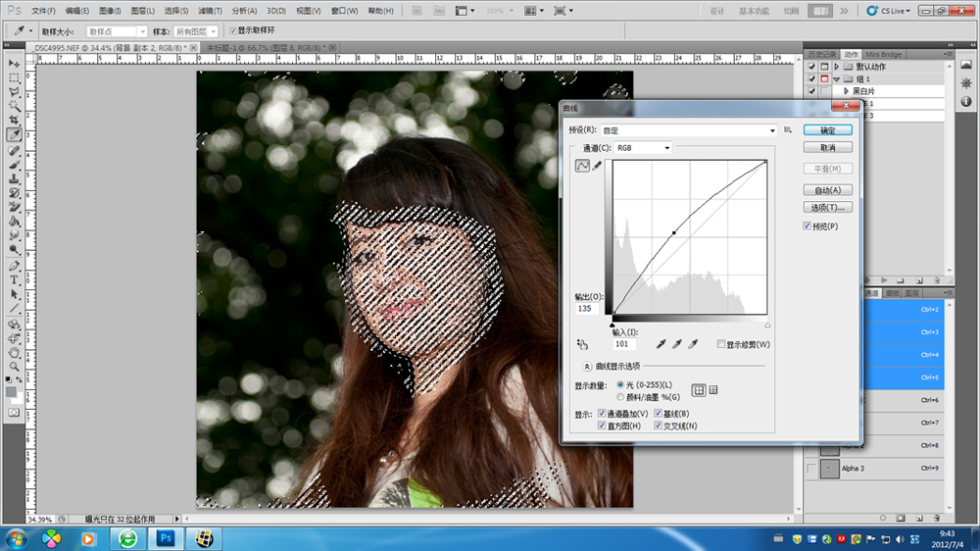Open the 滤镜(T) menu
Viewport: 980px width, 551px height.
tap(208, 11)
